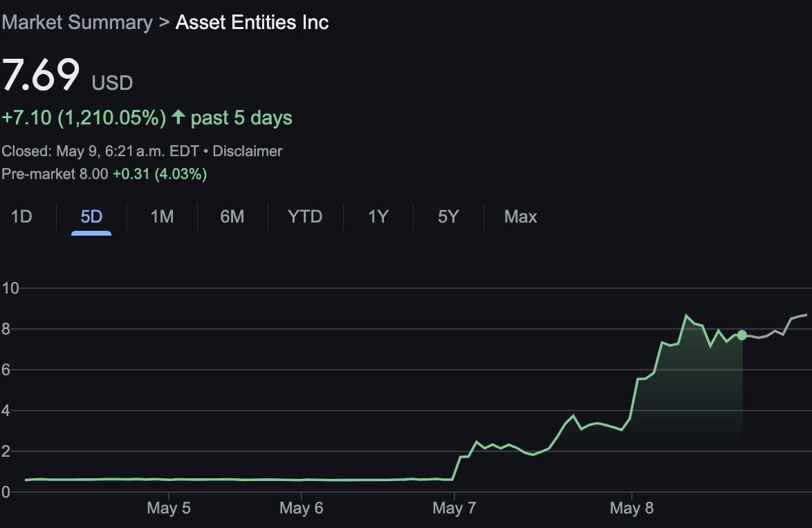Switch to the 1Y time range tab
Image resolution: width=812 pixels, height=528 pixels.
pos(378,216)
